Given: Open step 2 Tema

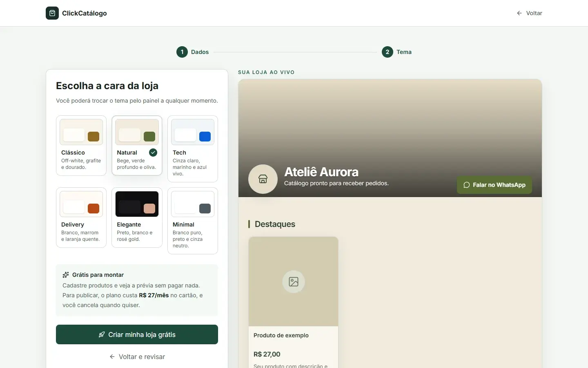Looking at the screenshot, I should [x=397, y=52].
